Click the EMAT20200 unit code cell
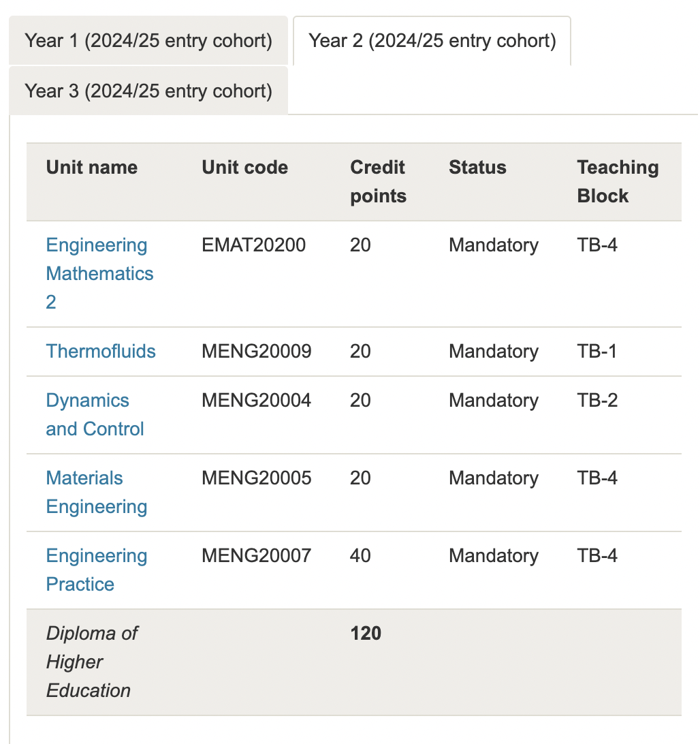This screenshot has height=744, width=700. click(254, 245)
